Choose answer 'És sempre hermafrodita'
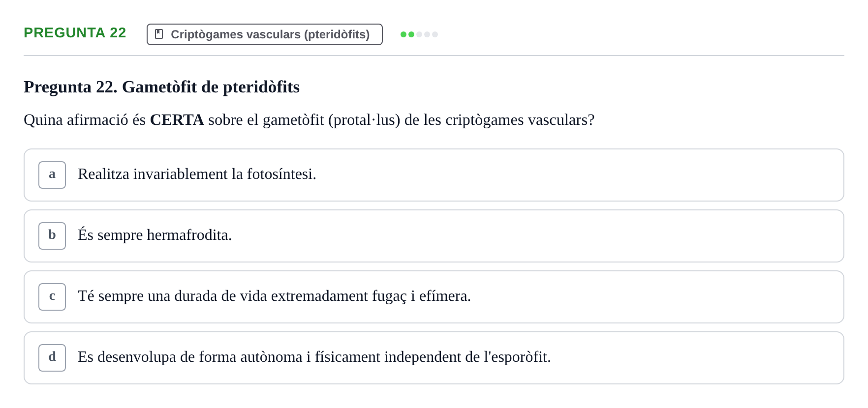Screen dimensions: 868x408 (x=434, y=236)
